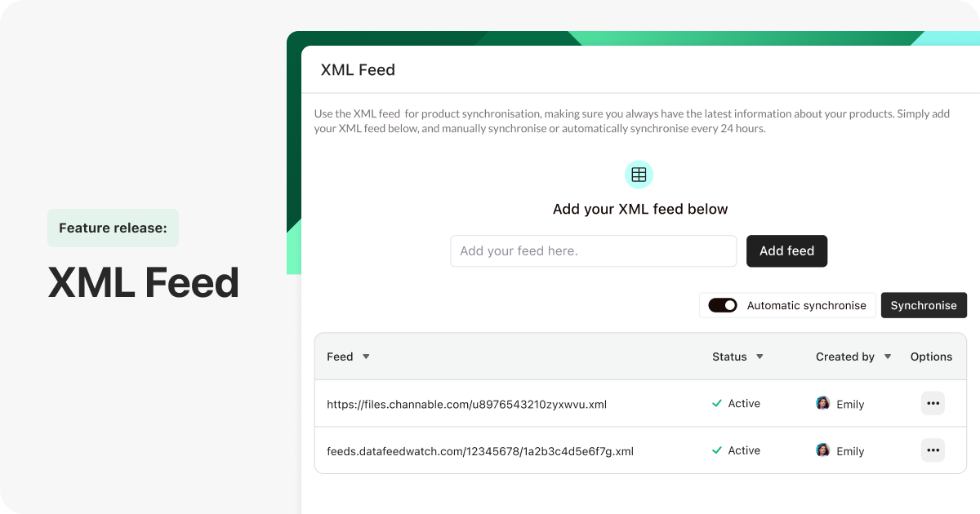Open options menu for the channable.com feed
980x514 pixels.
pos(933,403)
